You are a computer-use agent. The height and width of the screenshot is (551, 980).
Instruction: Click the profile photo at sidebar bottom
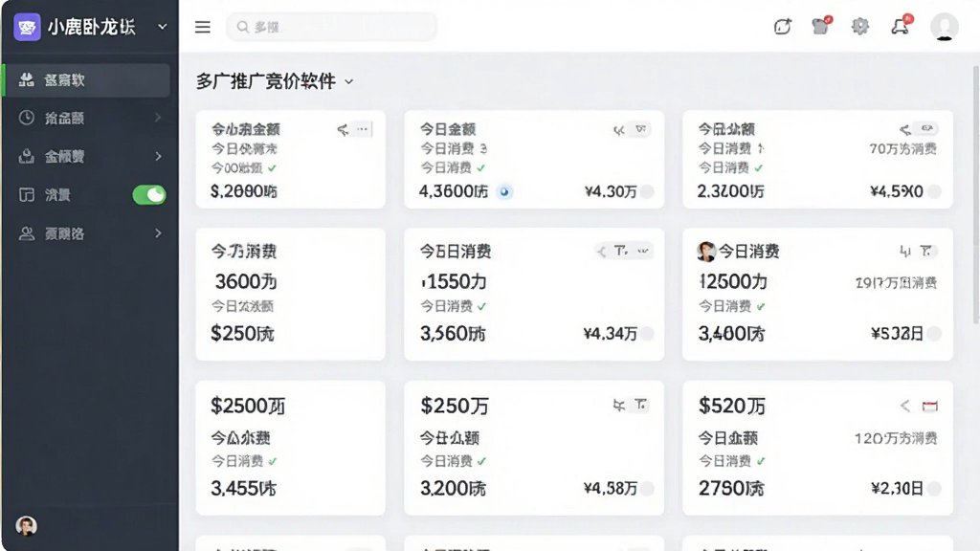[x=26, y=526]
